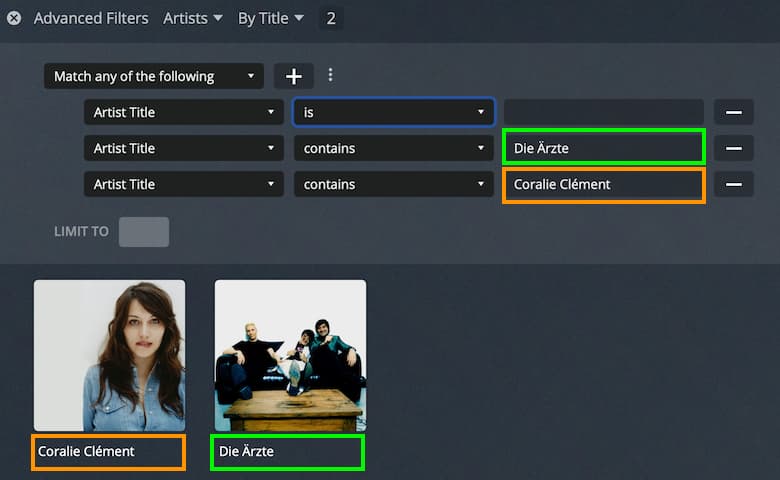Edit the Die Ärzte filter value field
780x480 pixels.
pyautogui.click(x=604, y=148)
